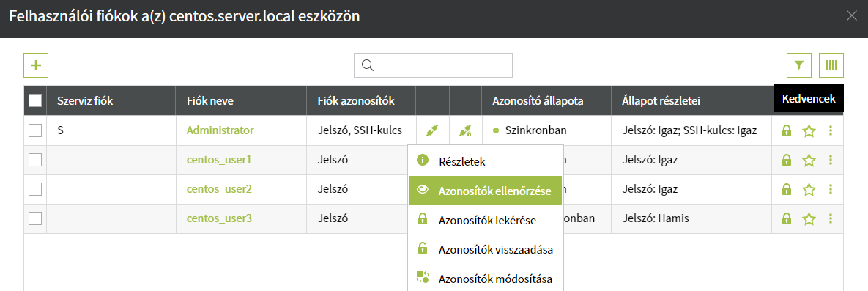Open the three-dot menu for Administrator

click(x=830, y=130)
